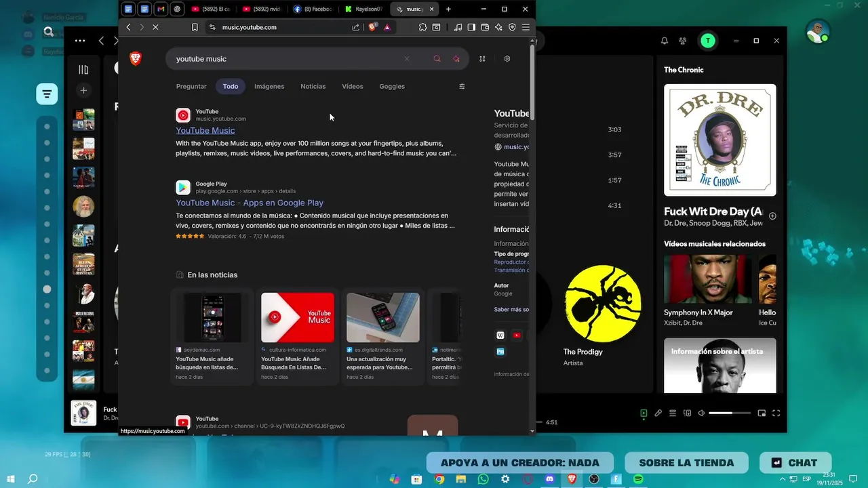Image resolution: width=868 pixels, height=488 pixels.
Task: Open cultura-informatica.com news card
Action: (x=298, y=338)
